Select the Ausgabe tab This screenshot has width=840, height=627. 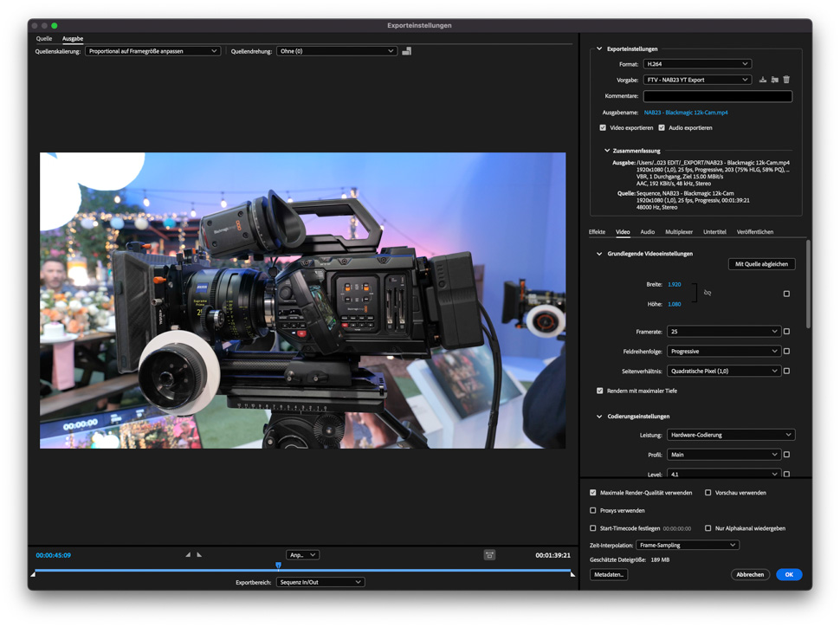[73, 39]
